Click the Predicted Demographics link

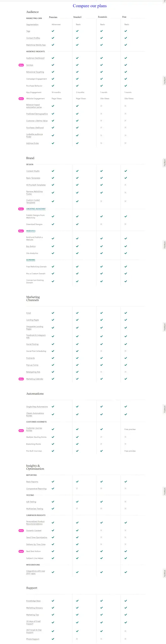pyautogui.click(x=37, y=114)
